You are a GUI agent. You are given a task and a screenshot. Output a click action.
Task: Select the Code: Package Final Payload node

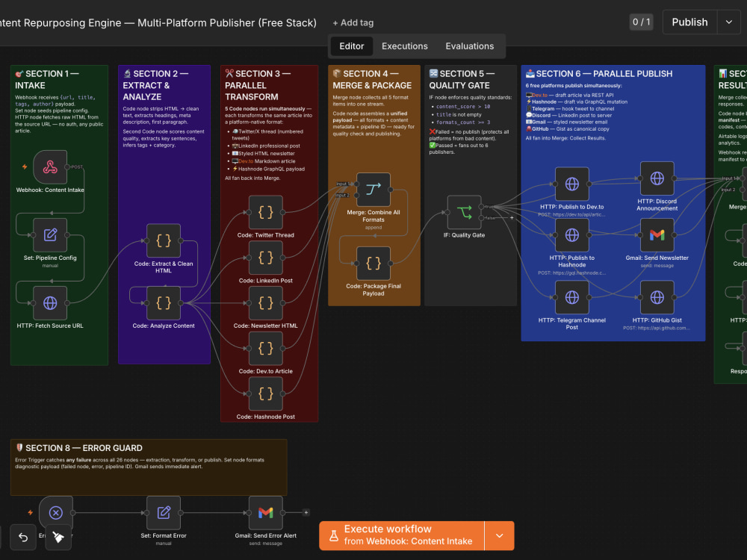[x=373, y=264]
